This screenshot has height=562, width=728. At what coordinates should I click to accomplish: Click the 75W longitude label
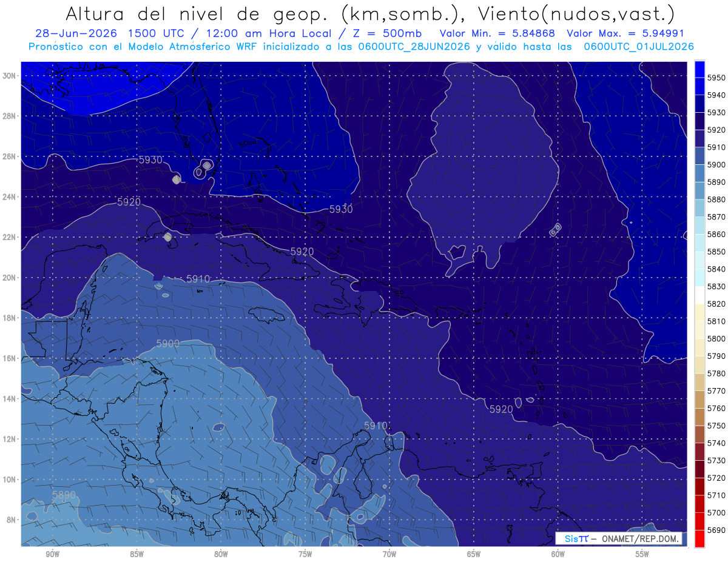305,555
